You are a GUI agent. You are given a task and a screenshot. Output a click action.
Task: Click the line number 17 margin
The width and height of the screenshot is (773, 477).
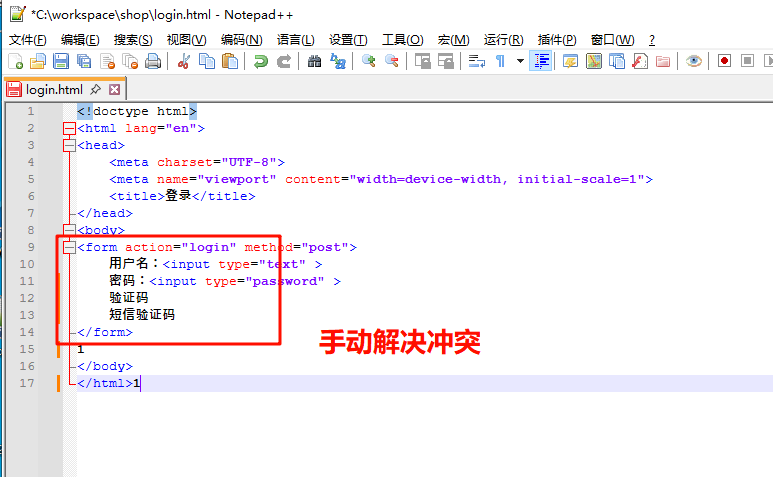[x=27, y=383]
